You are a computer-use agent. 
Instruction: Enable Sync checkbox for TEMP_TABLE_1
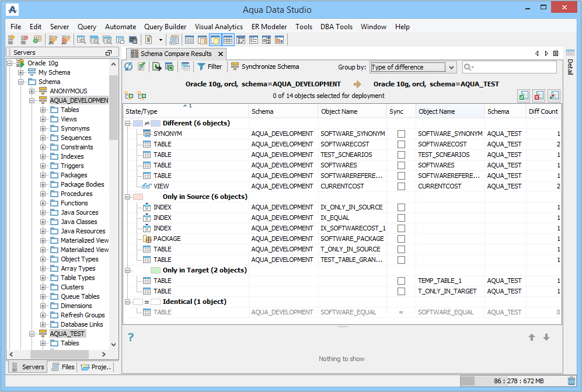click(401, 281)
